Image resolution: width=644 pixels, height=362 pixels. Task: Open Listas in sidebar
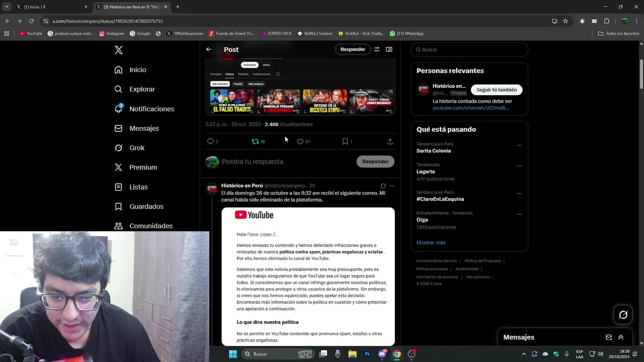[x=131, y=187]
